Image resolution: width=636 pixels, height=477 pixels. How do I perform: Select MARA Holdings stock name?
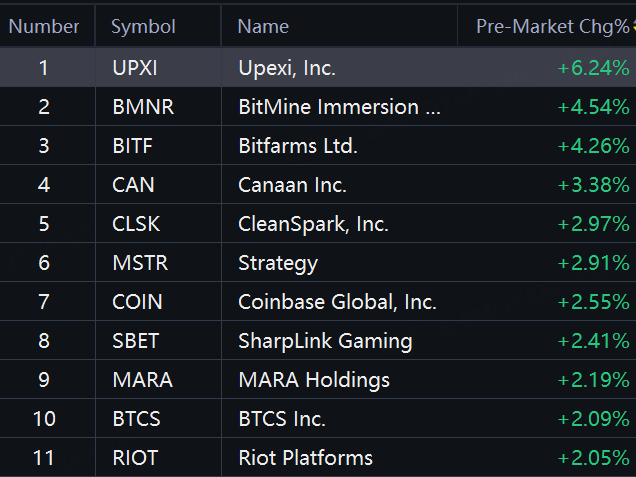pos(314,380)
